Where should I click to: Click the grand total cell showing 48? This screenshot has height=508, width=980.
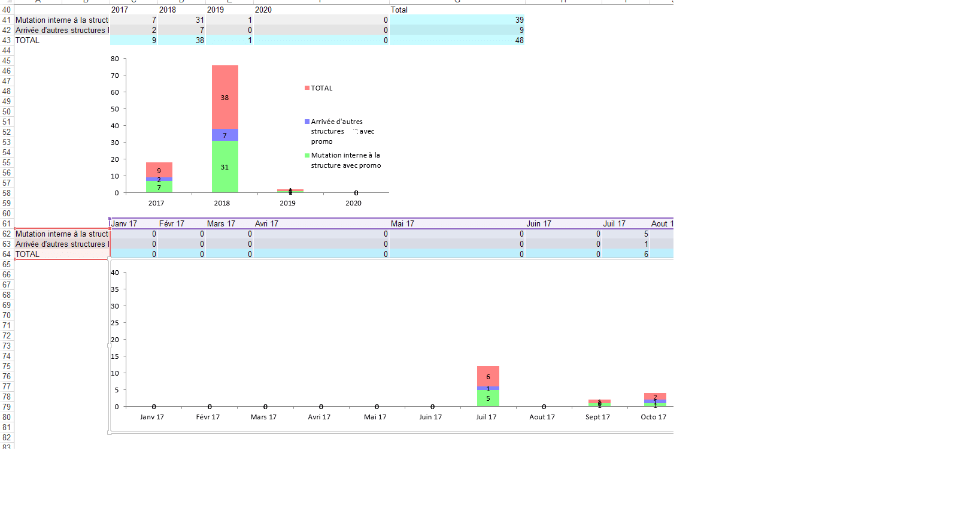tap(457, 40)
